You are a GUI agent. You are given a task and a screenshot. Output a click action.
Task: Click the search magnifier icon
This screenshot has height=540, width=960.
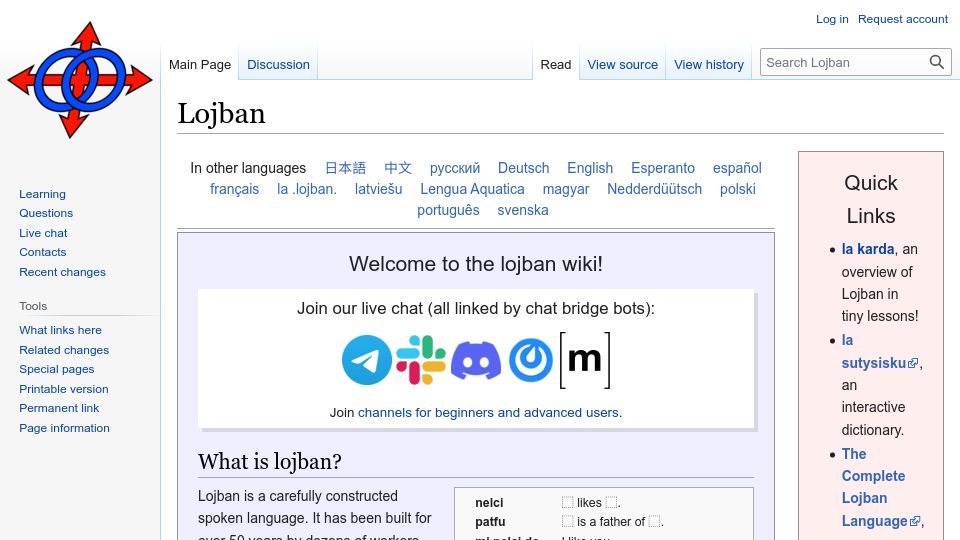tap(937, 62)
